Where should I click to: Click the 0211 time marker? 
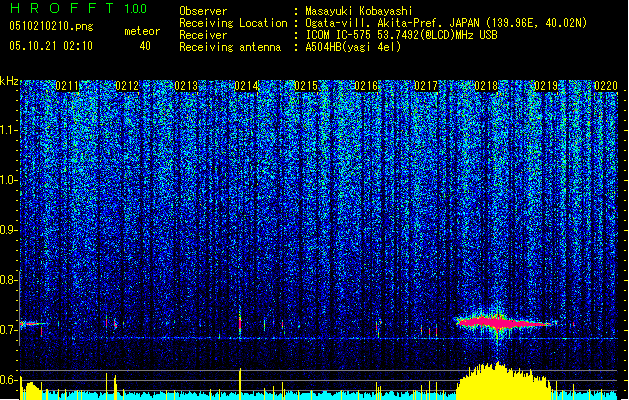67,86
